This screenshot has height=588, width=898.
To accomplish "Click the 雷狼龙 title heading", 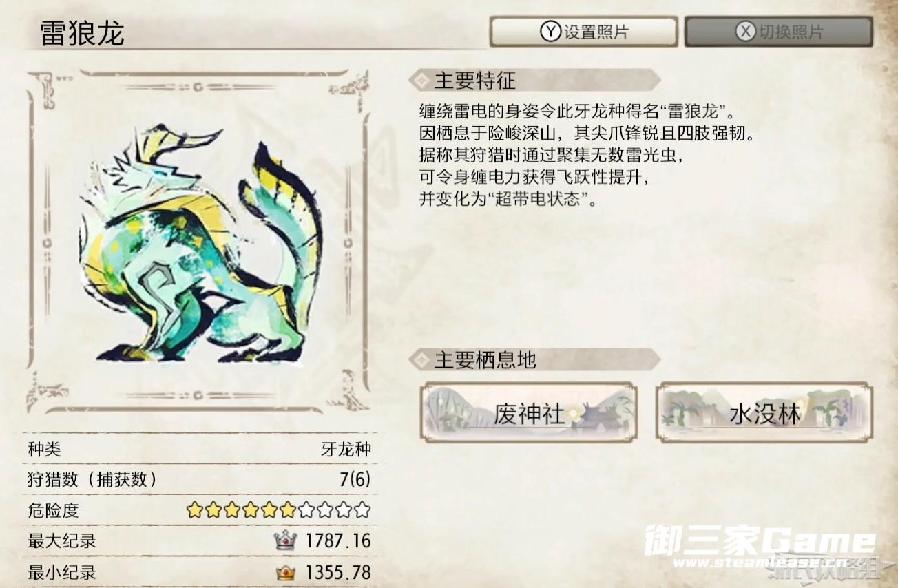I will (x=83, y=33).
